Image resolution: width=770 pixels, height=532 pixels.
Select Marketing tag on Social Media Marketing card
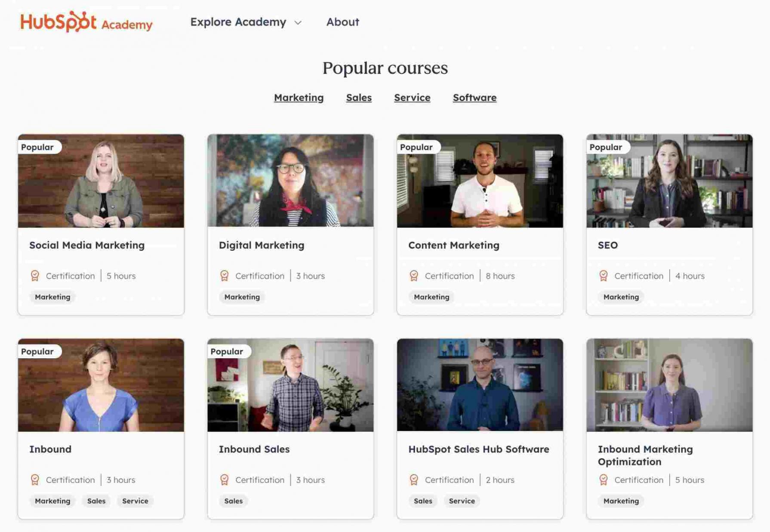(52, 297)
